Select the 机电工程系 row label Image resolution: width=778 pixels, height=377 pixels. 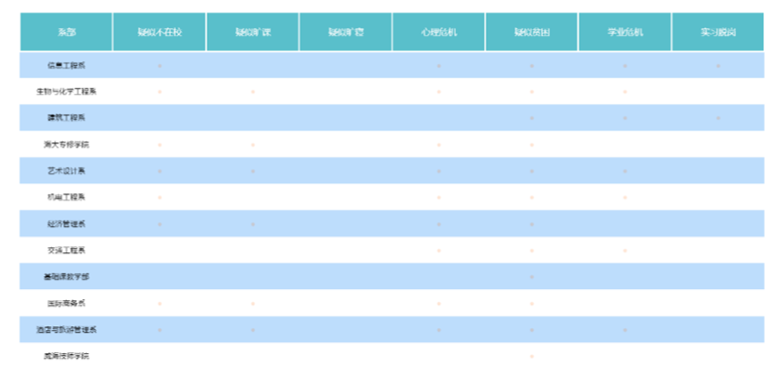(66, 197)
